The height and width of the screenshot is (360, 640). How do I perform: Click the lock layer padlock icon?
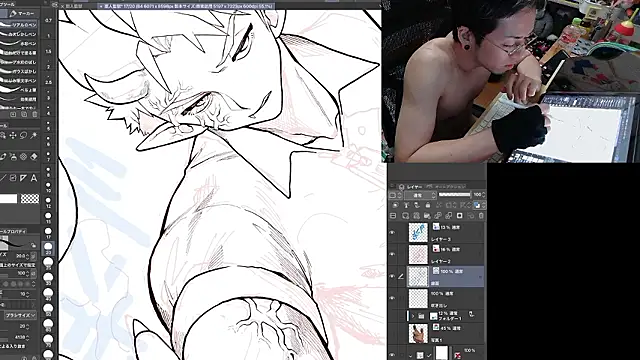coord(427,205)
